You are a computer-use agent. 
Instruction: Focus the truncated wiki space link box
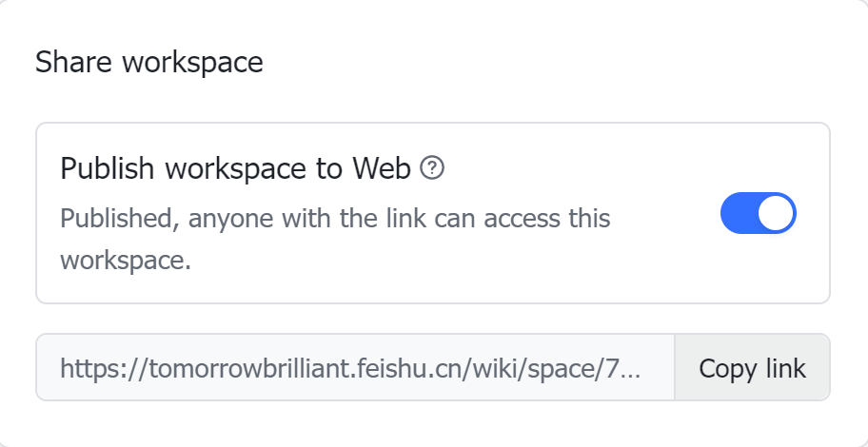coord(354,368)
